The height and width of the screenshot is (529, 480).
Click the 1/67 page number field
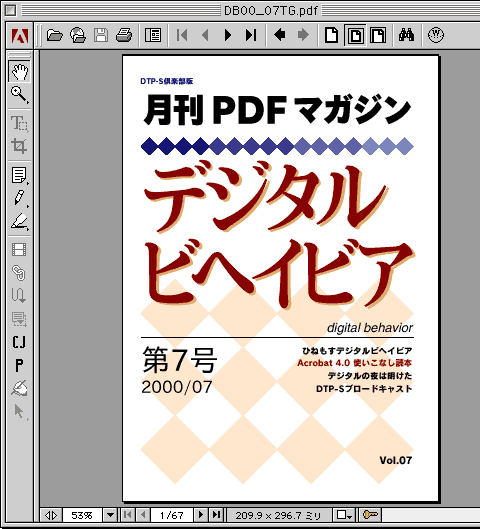[x=172, y=515]
